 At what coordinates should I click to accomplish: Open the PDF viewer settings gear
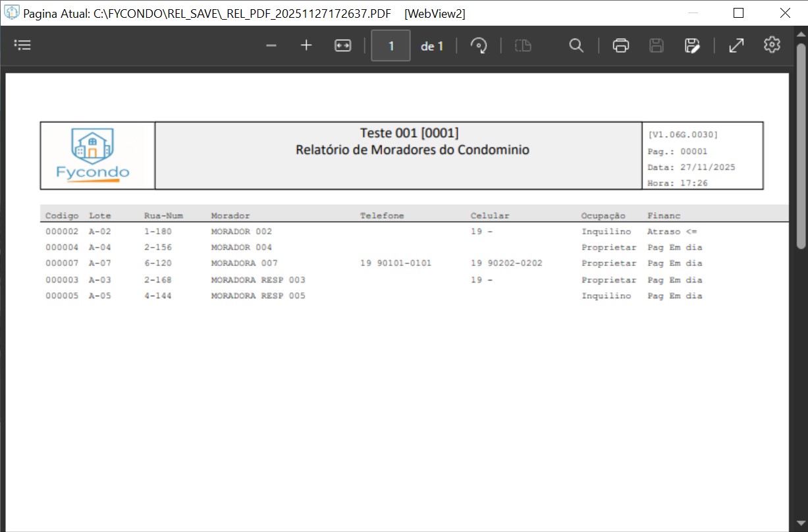pyautogui.click(x=772, y=45)
